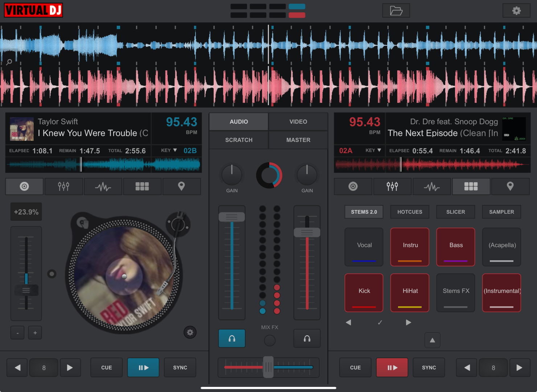
Task: Open the file browser folder icon
Action: [x=396, y=11]
